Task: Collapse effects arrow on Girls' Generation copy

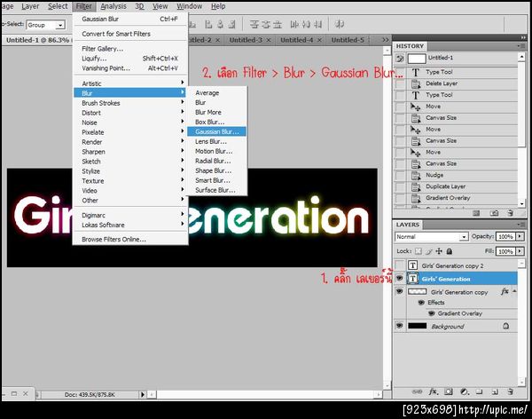Action: [x=514, y=291]
